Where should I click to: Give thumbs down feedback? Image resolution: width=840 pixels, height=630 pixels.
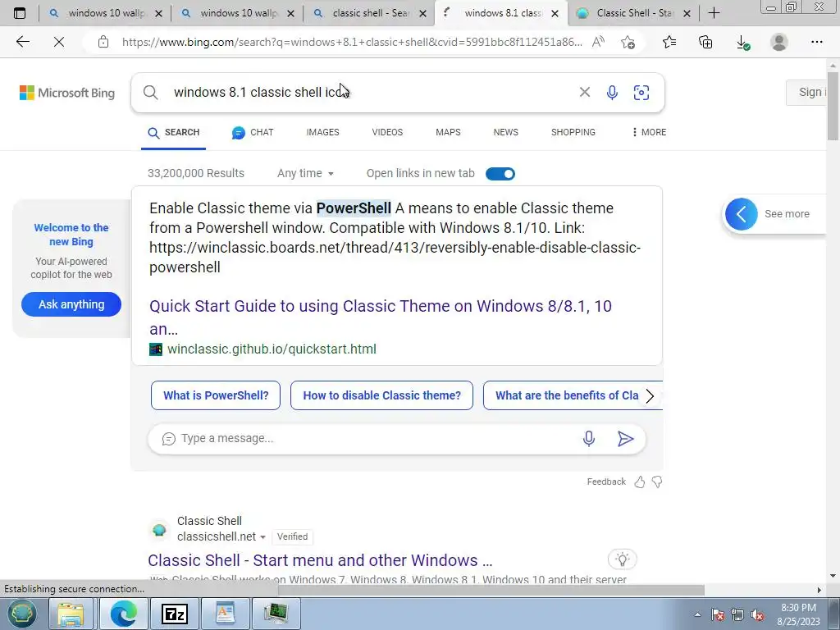coord(657,482)
